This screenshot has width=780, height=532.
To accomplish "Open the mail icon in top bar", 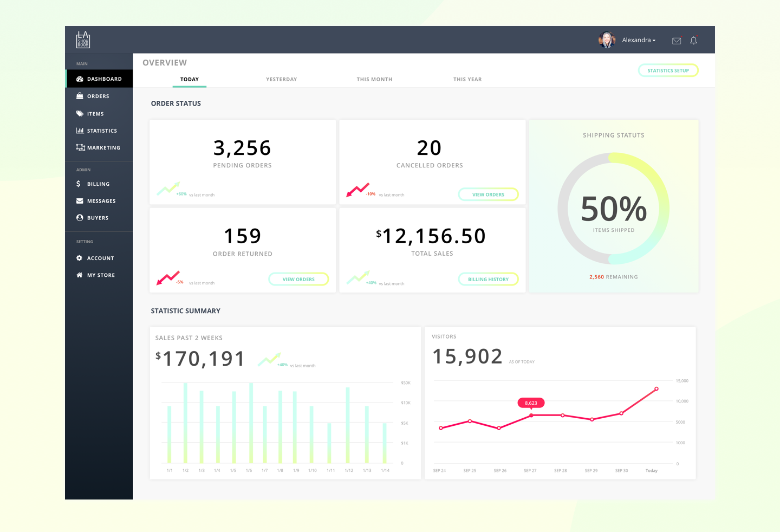I will pyautogui.click(x=677, y=41).
